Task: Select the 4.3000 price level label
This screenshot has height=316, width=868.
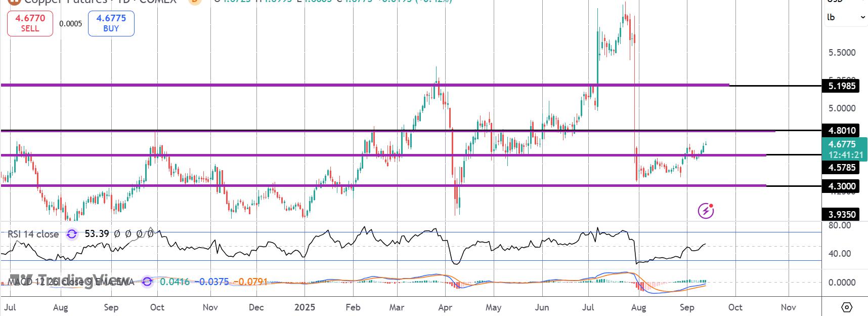Action: (x=842, y=186)
